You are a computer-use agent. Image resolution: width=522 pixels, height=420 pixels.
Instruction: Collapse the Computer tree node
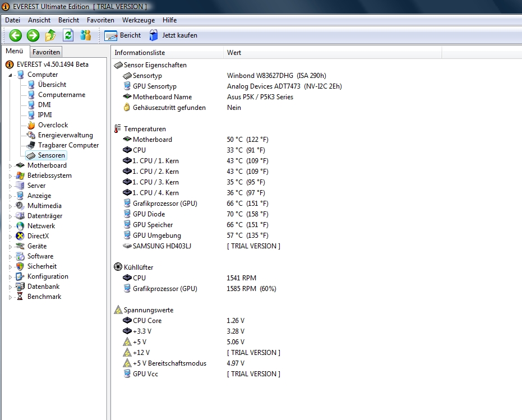click(x=10, y=75)
